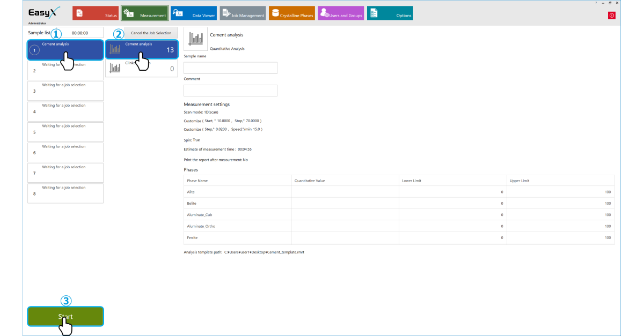
Task: Select sample slot 5 in sample list
Action: [x=65, y=132]
